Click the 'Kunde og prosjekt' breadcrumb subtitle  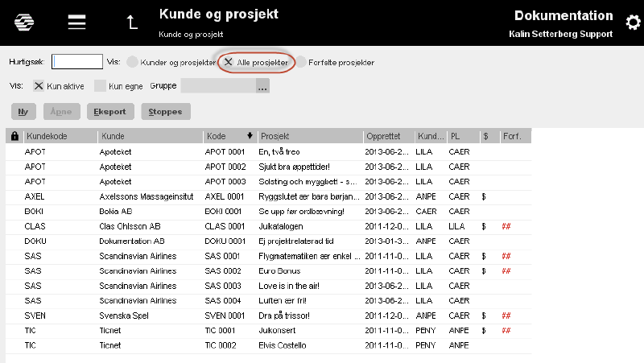(191, 35)
